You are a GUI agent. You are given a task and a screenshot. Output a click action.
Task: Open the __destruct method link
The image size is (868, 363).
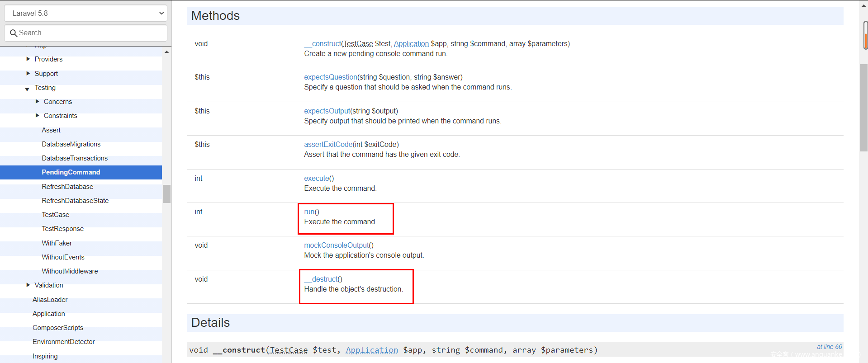click(x=323, y=279)
